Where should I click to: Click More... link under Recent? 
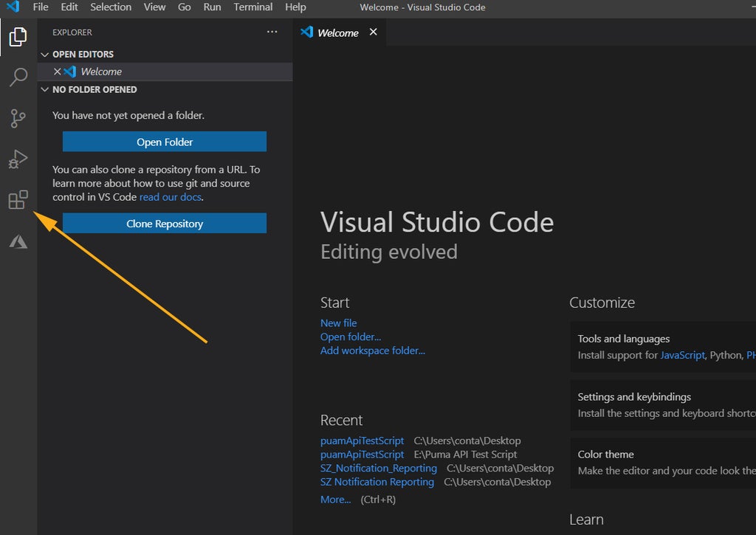pos(336,500)
